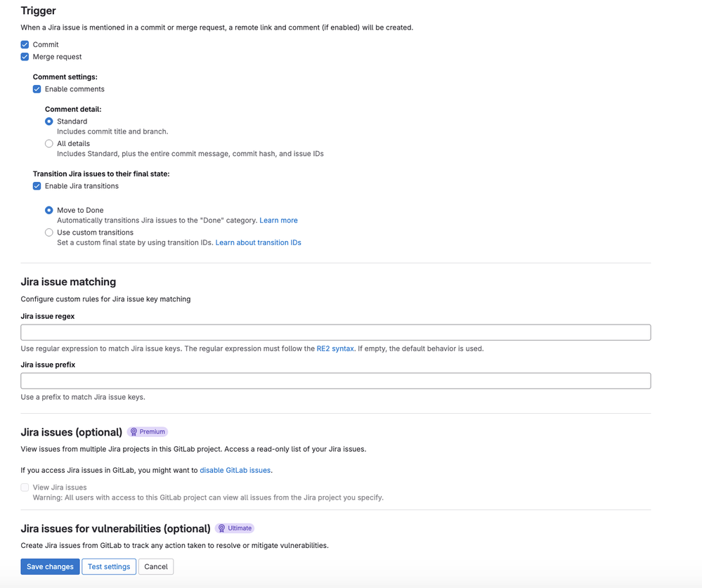Click the Test settings button
702x588 pixels.
[109, 566]
